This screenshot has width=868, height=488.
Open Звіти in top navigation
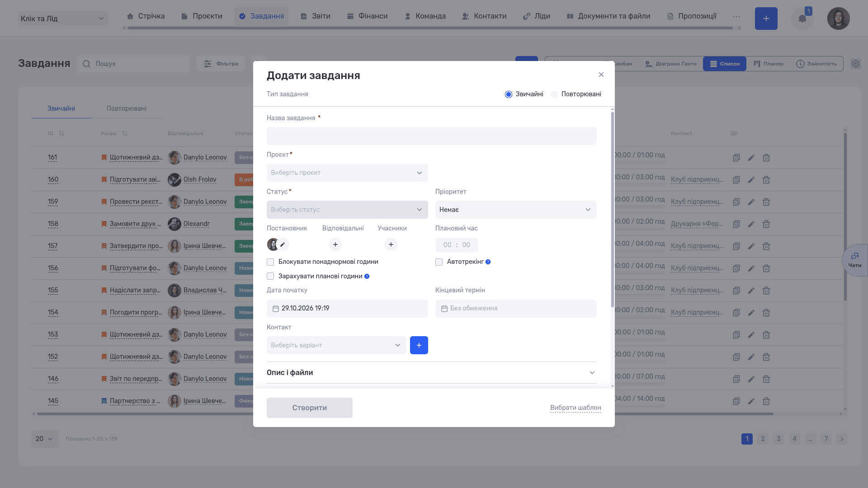click(x=316, y=16)
